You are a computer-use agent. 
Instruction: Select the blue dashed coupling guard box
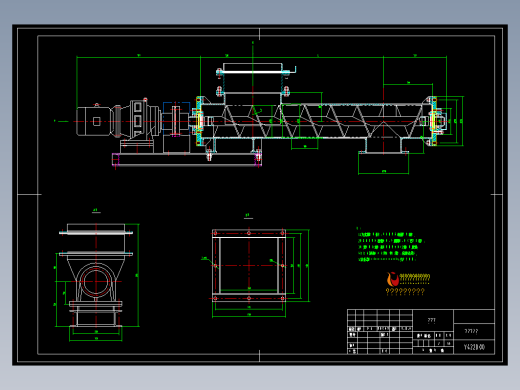click(x=176, y=119)
